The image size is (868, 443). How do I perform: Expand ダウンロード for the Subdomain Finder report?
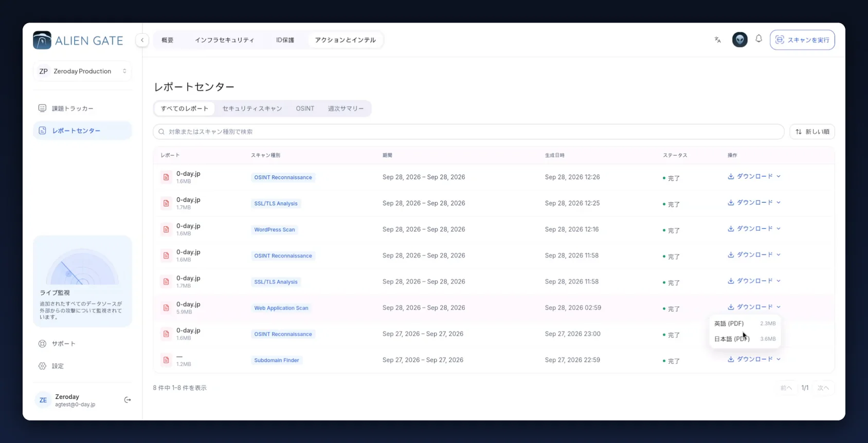[x=754, y=359]
